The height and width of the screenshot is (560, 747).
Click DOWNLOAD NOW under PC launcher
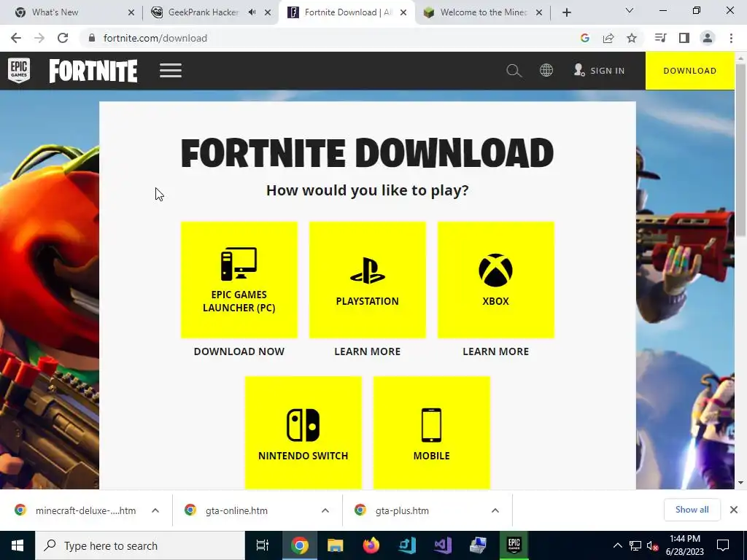coord(239,351)
